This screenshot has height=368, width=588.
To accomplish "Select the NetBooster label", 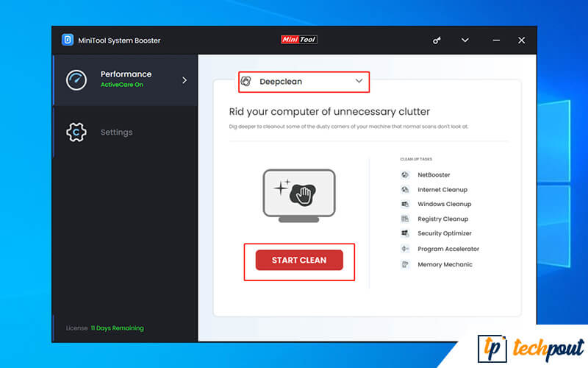I will tap(434, 174).
